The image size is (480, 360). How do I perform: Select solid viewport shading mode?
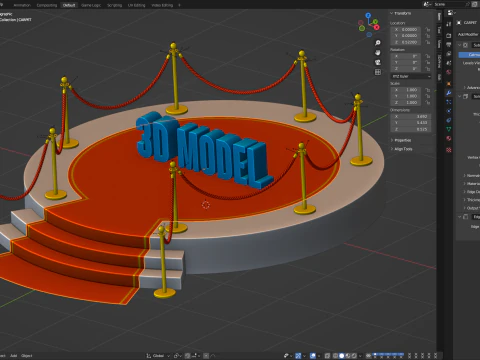342,356
